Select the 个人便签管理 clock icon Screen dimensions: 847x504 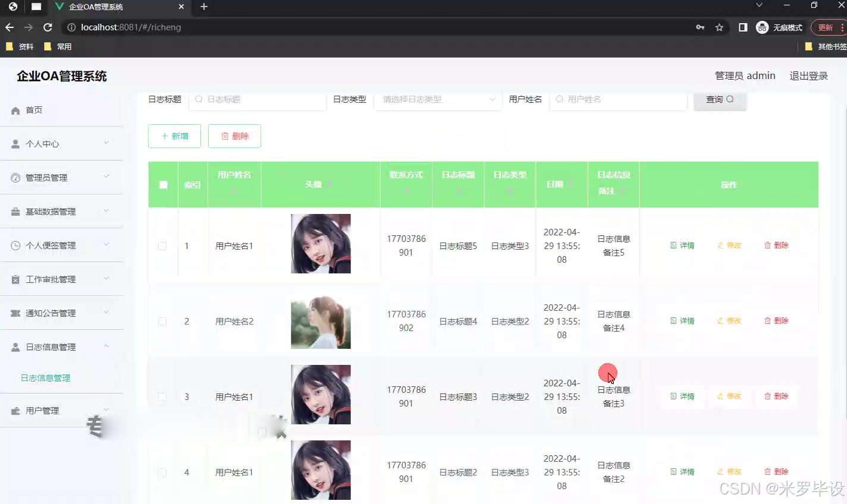click(x=17, y=245)
